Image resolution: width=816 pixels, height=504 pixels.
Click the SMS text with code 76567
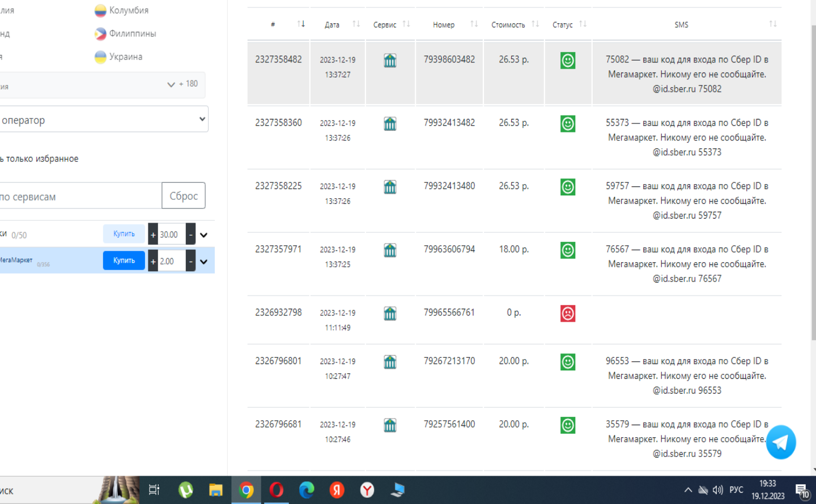687,264
